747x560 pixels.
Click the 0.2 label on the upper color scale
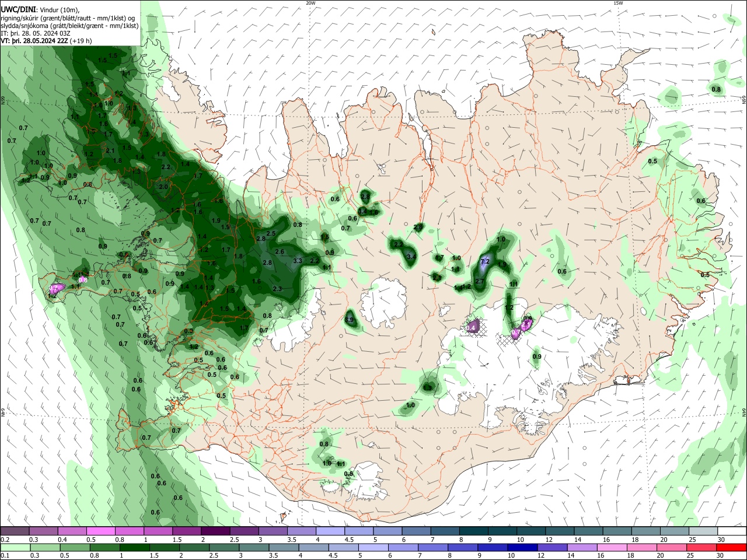point(5,540)
